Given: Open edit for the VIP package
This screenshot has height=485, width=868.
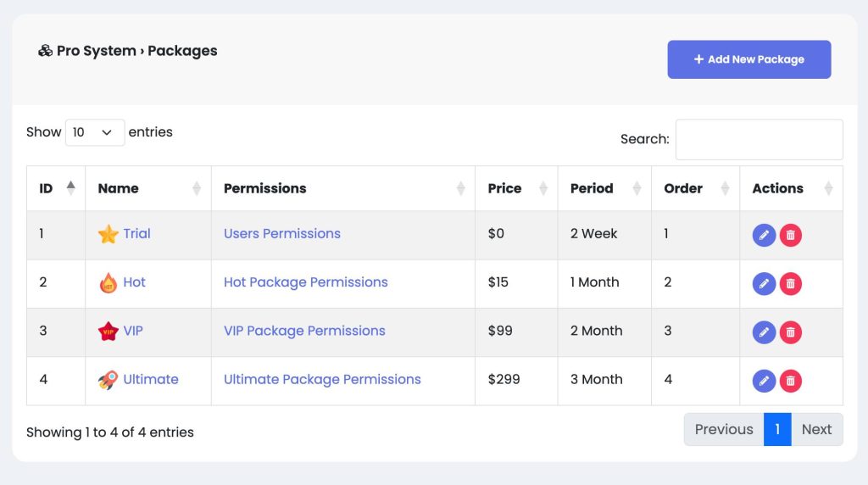Looking at the screenshot, I should 764,332.
